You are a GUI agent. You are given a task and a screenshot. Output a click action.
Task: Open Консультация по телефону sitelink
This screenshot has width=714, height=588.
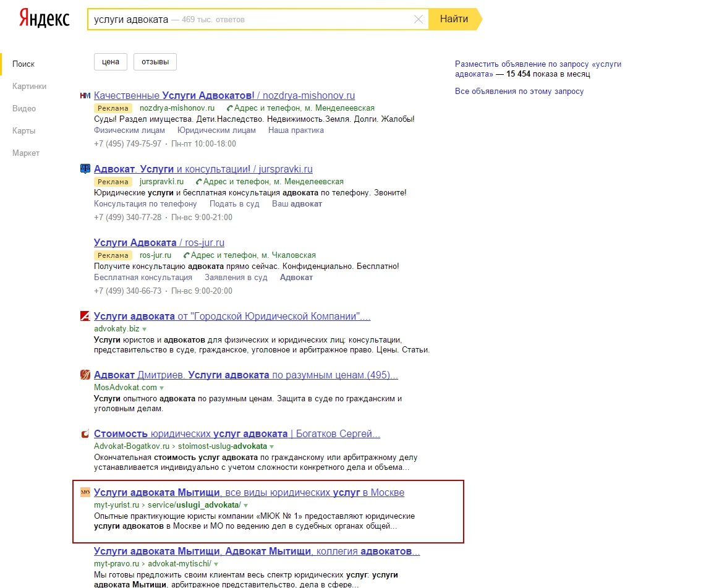(145, 204)
